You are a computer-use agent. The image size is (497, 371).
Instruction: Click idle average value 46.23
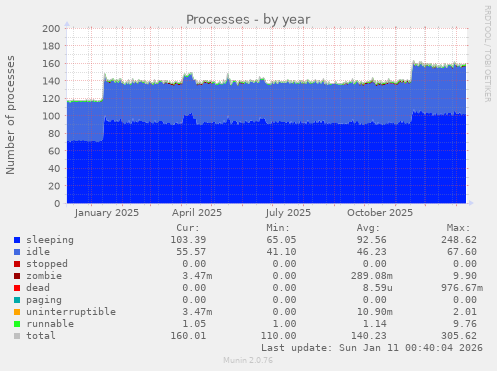[x=372, y=252]
